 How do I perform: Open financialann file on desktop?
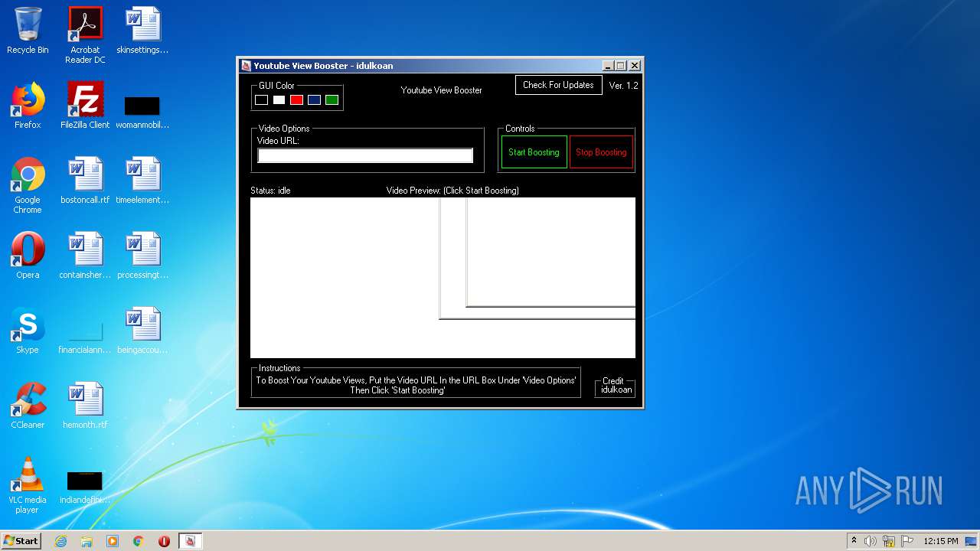tap(85, 337)
